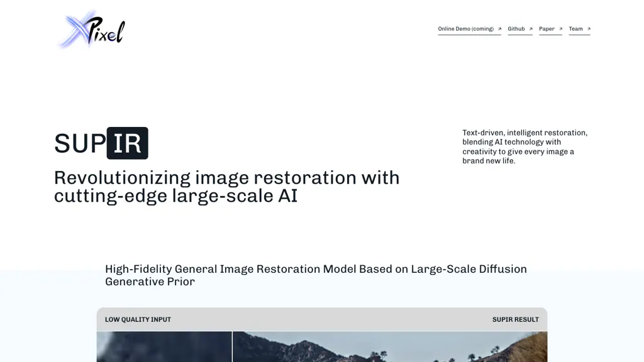Select the LOW QUALITY INPUT label
This screenshot has height=362, width=644.
point(138,319)
